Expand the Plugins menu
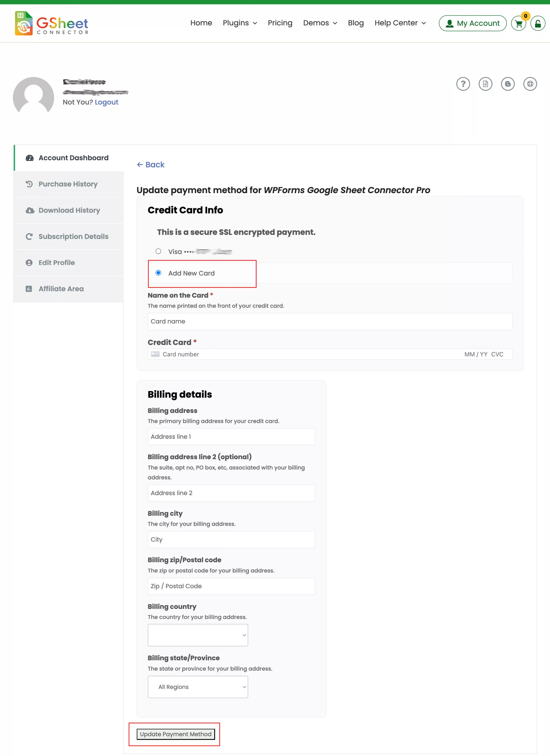Screen dimensions: 550x756 (x=240, y=23)
